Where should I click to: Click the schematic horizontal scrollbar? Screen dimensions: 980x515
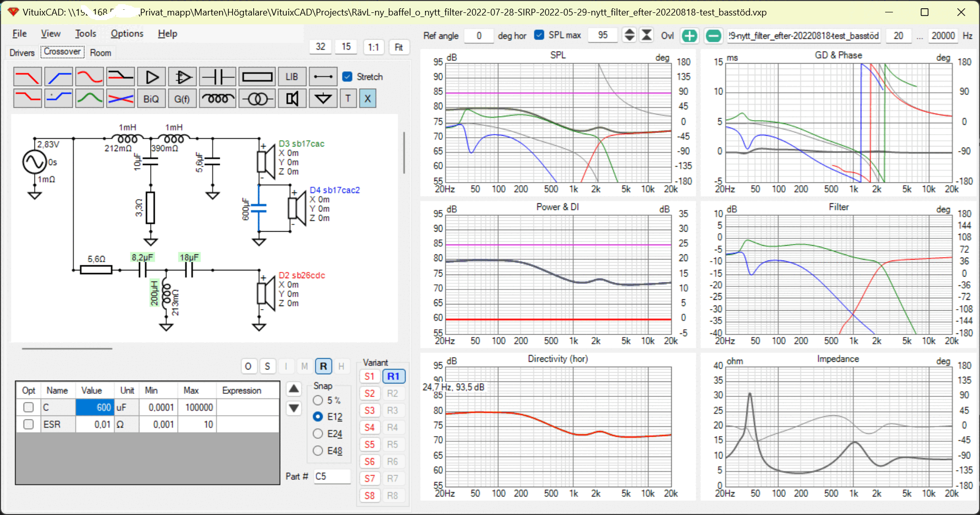[x=67, y=349]
